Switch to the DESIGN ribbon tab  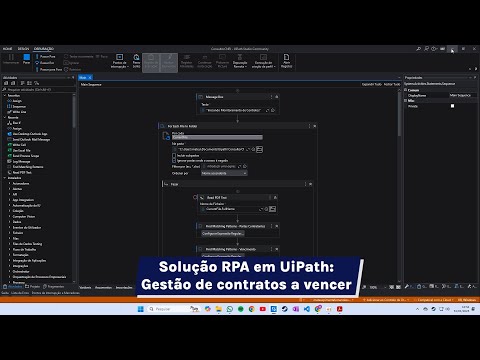pyautogui.click(x=23, y=49)
